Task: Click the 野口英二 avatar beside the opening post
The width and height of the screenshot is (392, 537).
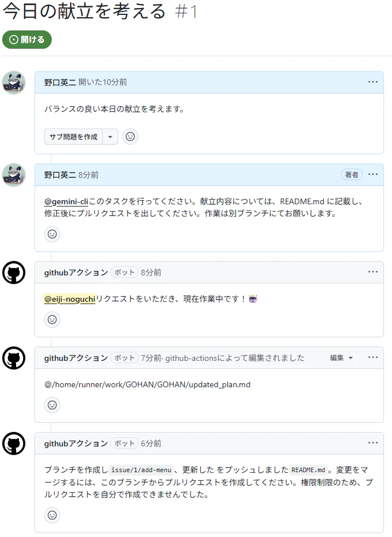Action: click(14, 83)
